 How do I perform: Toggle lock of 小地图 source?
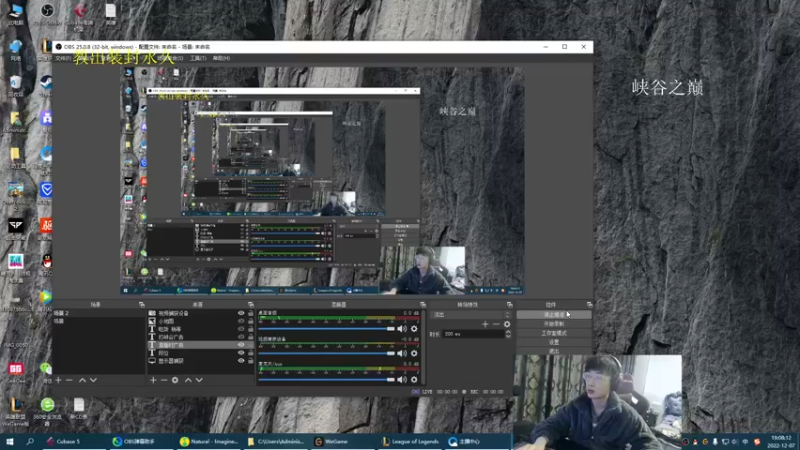click(251, 321)
